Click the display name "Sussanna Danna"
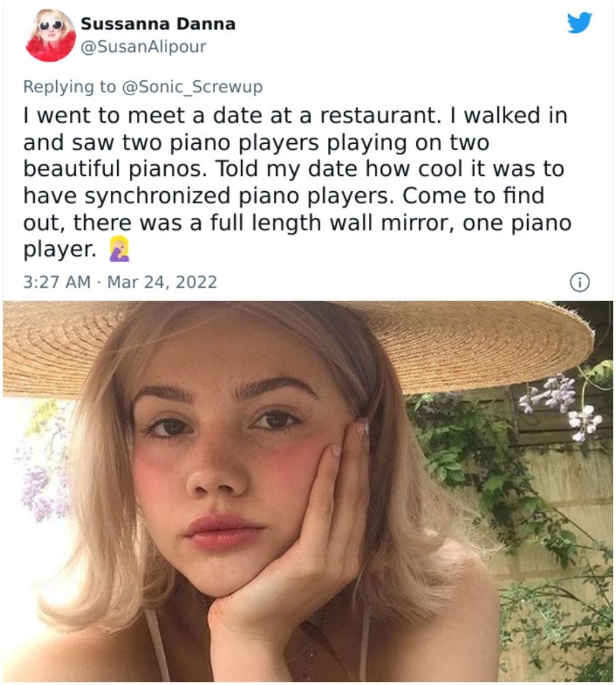Viewport: 616px width, 685px height. click(158, 24)
